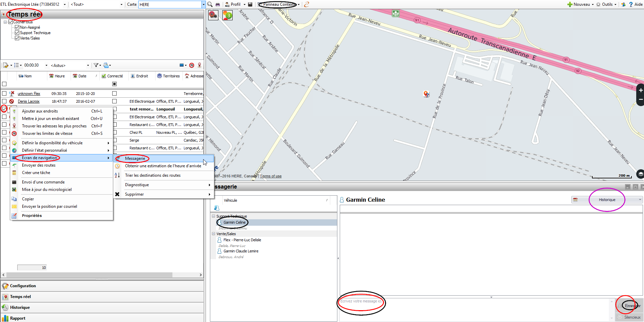Click the cluster icon with number 3
644x322 pixels.
click(x=228, y=15)
